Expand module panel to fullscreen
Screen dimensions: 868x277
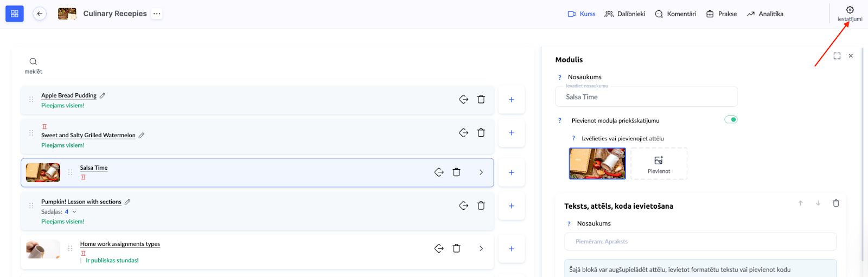coord(837,56)
